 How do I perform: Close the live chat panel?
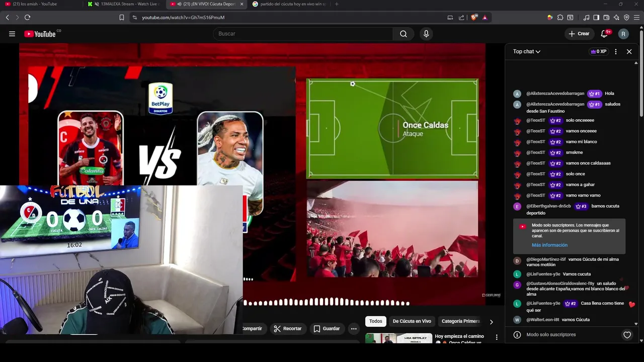click(629, 51)
